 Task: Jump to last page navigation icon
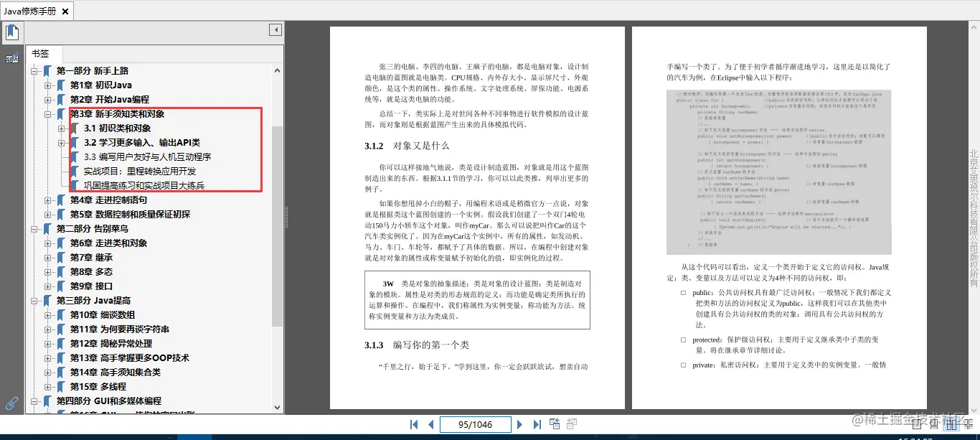[537, 424]
